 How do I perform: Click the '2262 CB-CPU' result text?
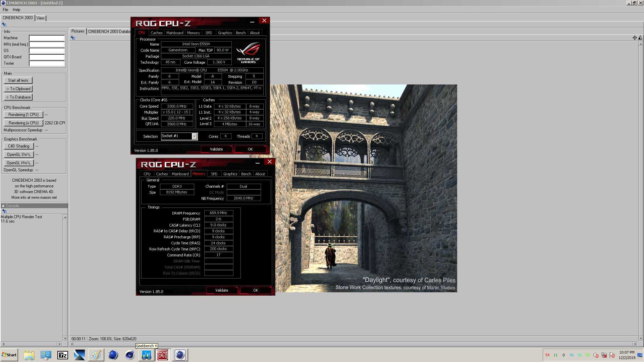[55, 123]
